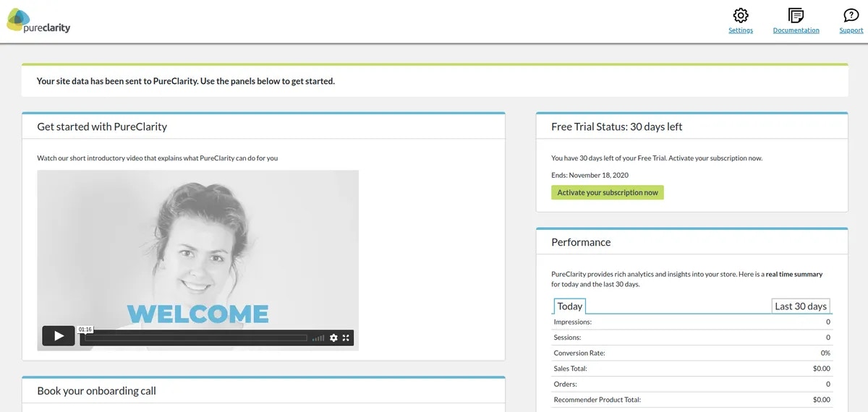Select the 'Free Trial Status: 30 days left' heading
Viewport: 868px width, 412px height.
(616, 126)
